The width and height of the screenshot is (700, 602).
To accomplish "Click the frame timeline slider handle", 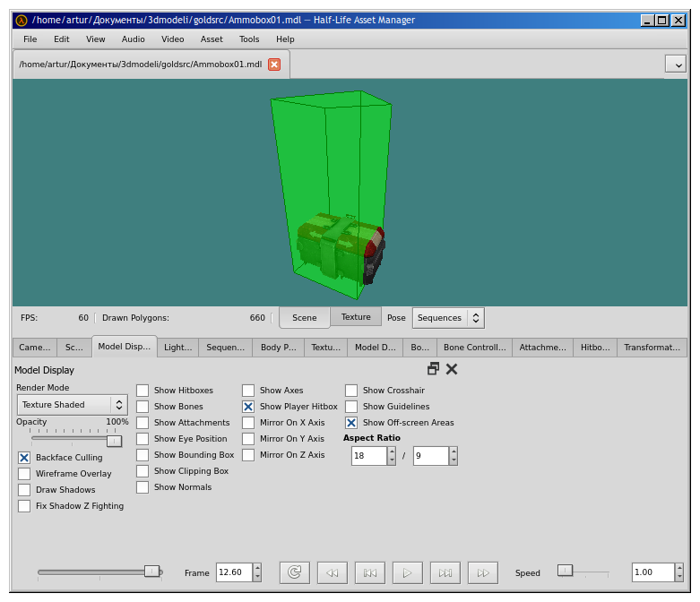I will click(x=152, y=572).
